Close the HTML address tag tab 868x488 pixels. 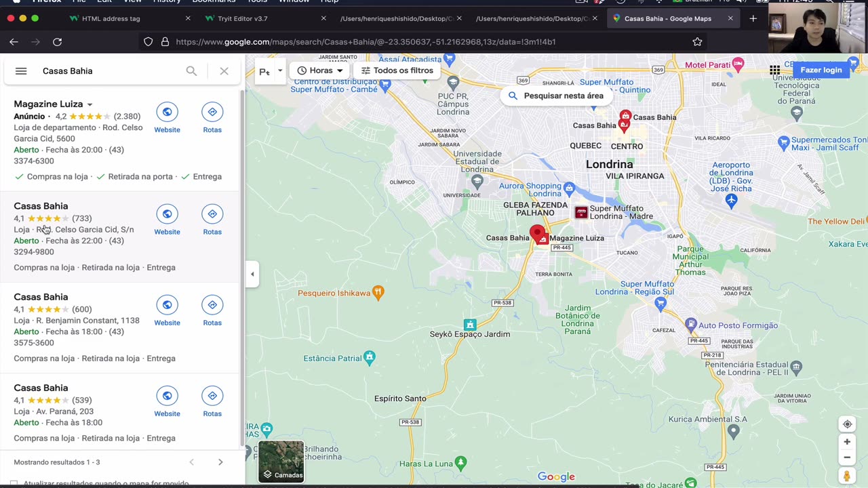[188, 18]
